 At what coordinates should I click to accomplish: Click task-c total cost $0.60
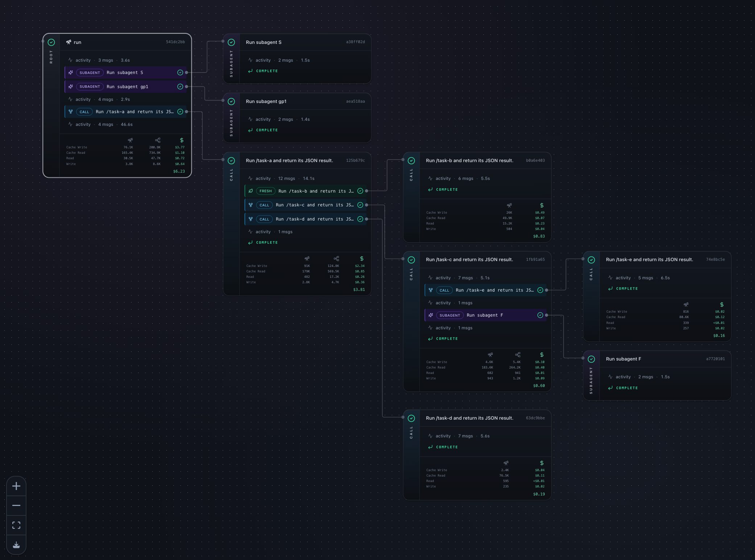539,386
